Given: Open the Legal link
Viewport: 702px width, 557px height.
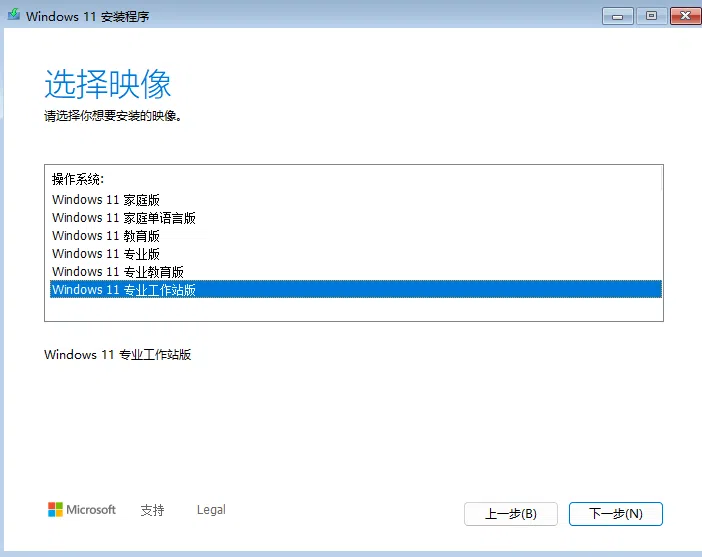Looking at the screenshot, I should coord(211,510).
